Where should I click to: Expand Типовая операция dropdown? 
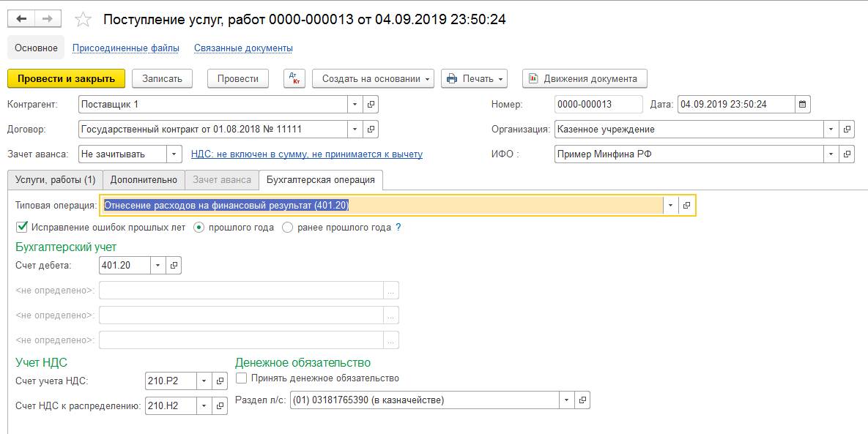pyautogui.click(x=670, y=205)
